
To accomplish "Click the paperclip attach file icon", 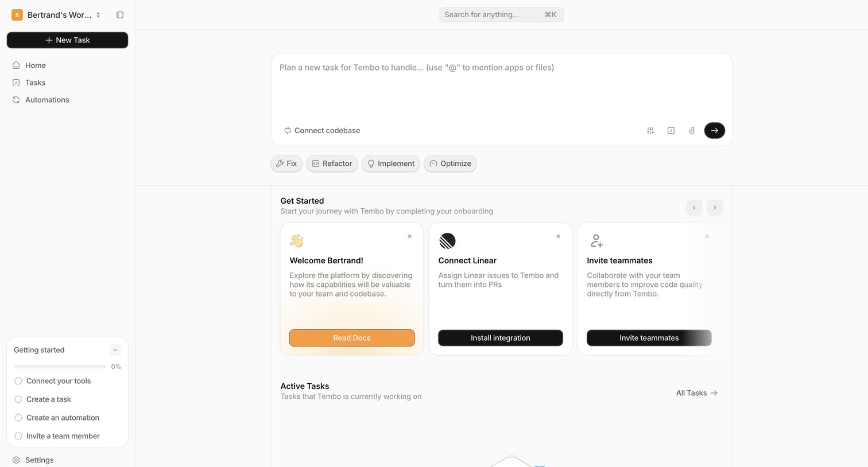I will point(692,131).
